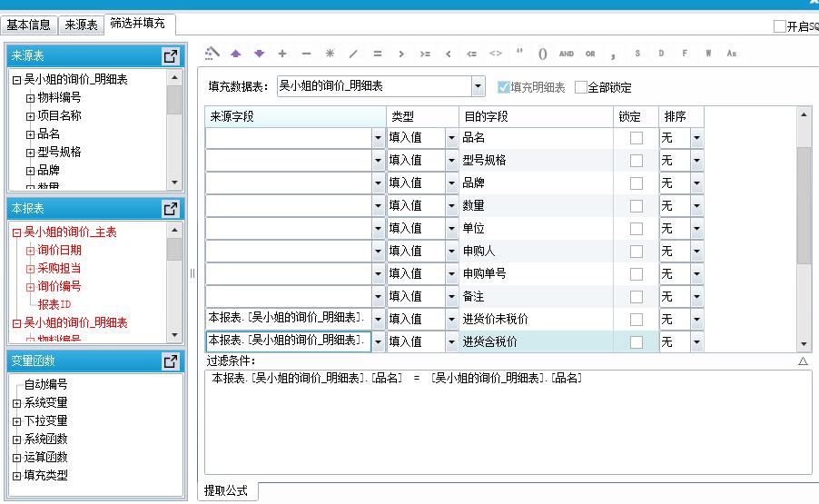This screenshot has height=504, width=819.
Task: Check the lock box for 进货含税价 row
Action: pos(636,342)
